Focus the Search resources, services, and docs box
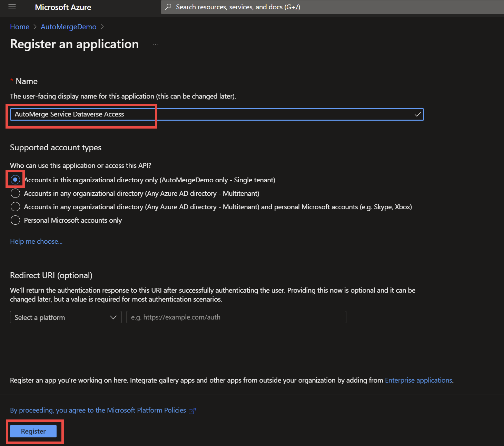The width and height of the screenshot is (504, 446). [332, 7]
